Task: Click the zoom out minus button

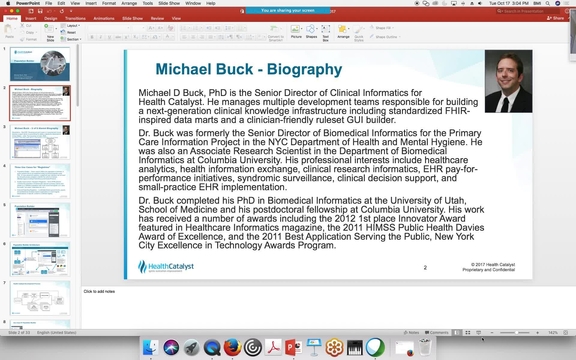Action: [x=492, y=332]
